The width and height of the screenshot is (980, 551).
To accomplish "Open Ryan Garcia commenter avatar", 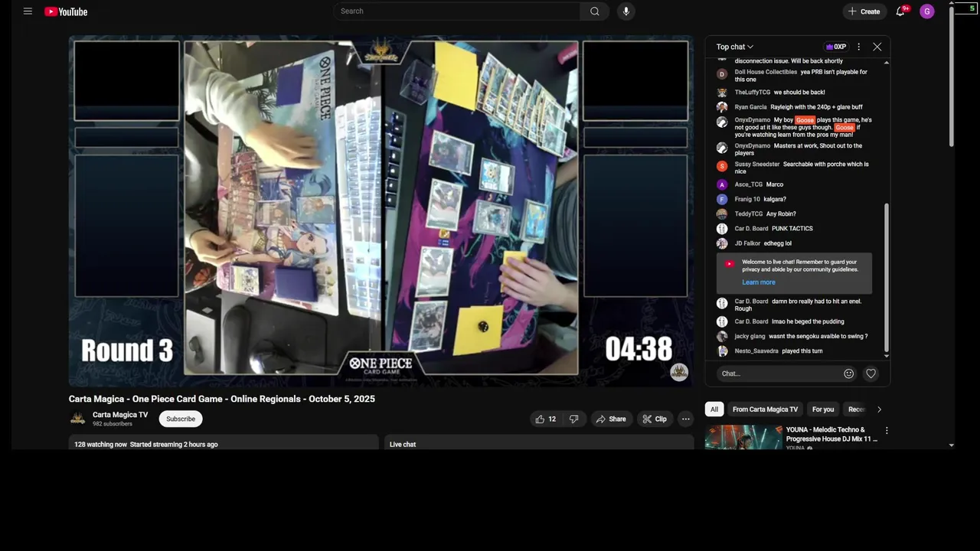I will (722, 107).
